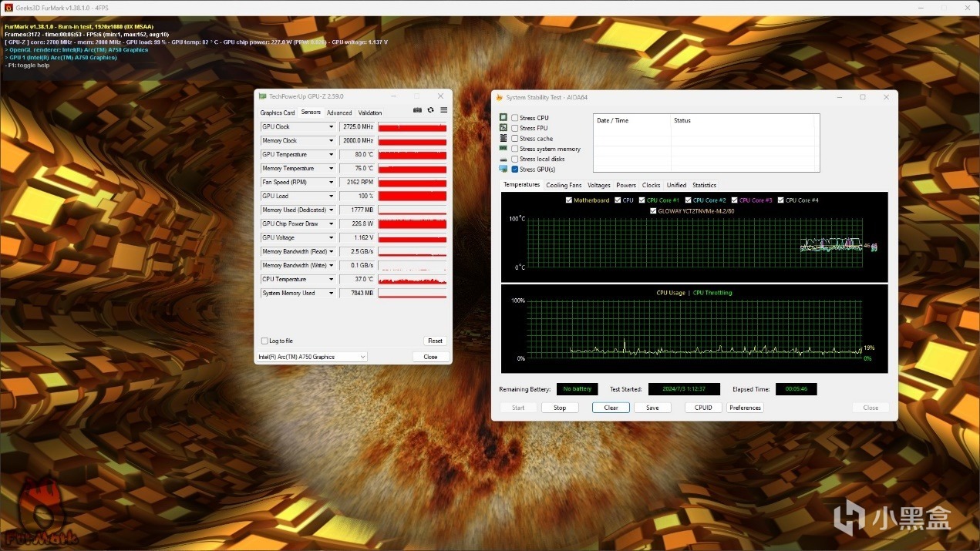Image resolution: width=980 pixels, height=551 pixels.
Task: Enable the Stress local disks checkbox
Action: pos(515,159)
